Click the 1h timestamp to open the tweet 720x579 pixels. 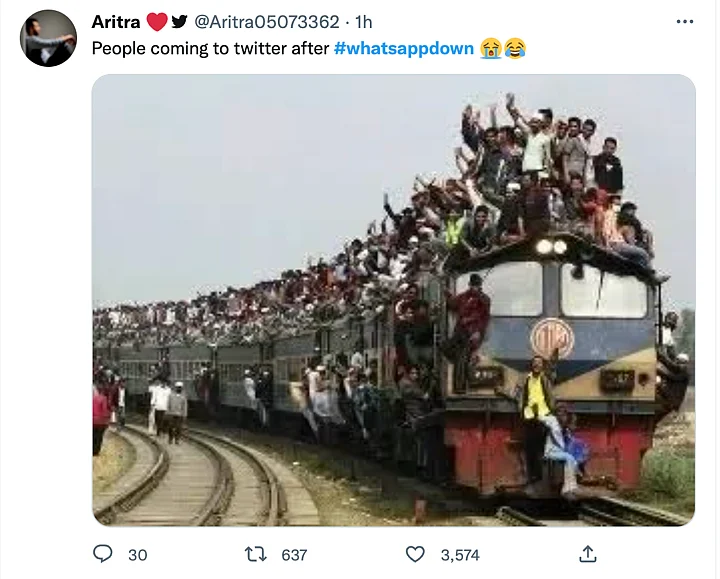[364, 22]
